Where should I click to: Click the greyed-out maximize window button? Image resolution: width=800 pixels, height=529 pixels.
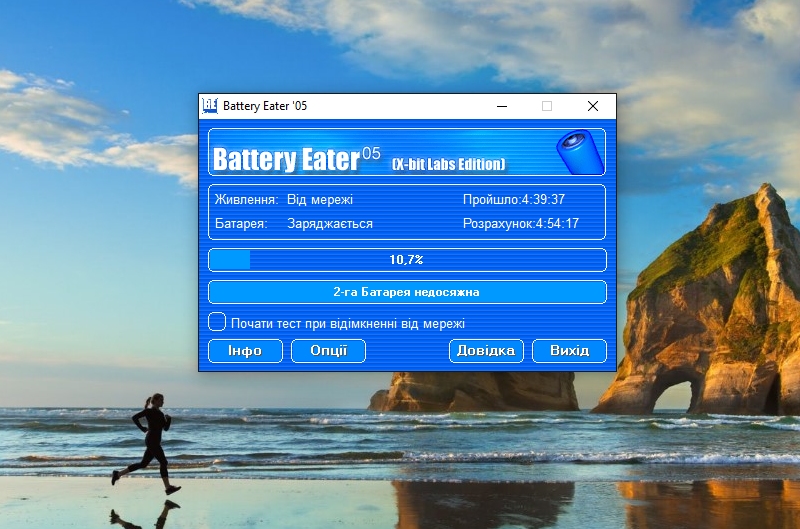[x=547, y=106]
